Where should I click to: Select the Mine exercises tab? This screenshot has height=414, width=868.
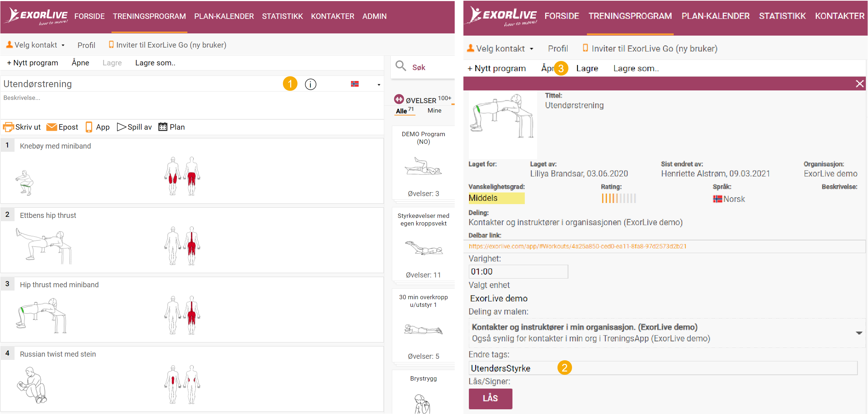pos(434,110)
